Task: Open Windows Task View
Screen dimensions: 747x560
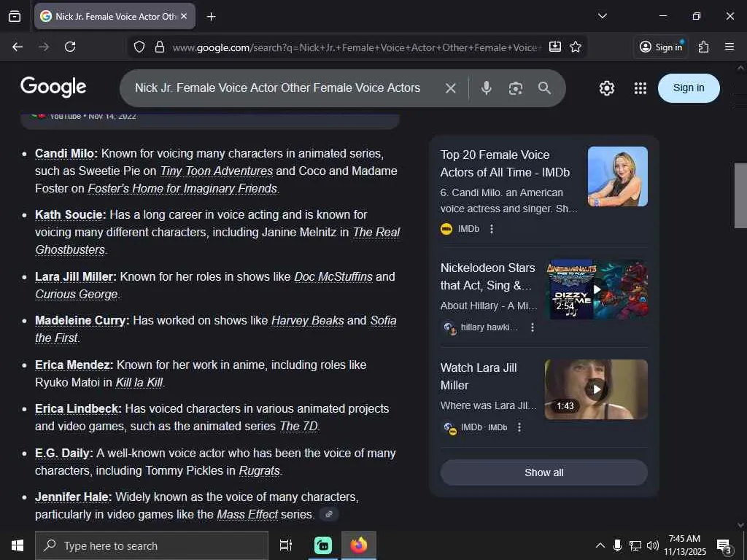Action: pos(286,545)
